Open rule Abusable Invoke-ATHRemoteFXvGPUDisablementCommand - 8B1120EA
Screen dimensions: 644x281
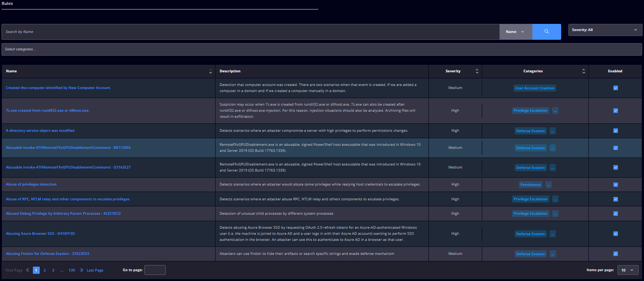68,148
